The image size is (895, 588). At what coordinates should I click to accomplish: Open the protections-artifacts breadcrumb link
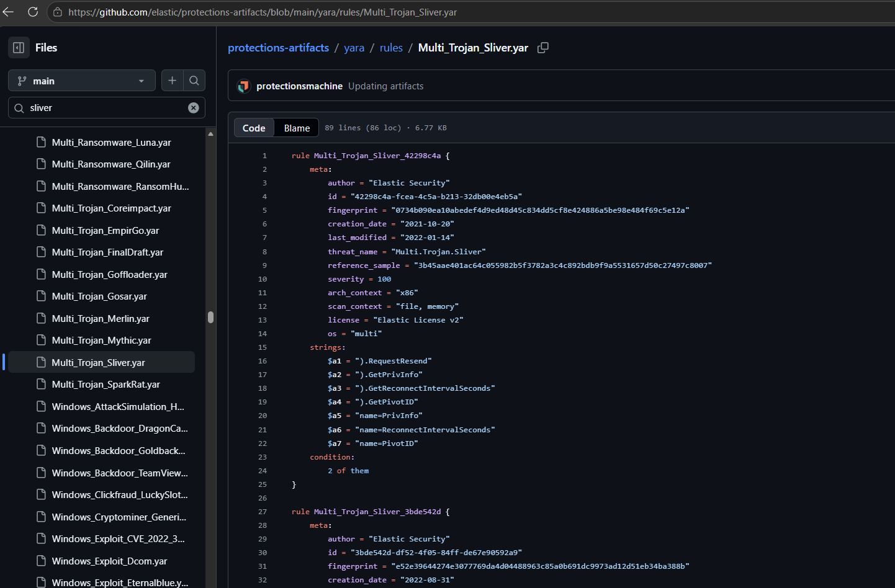click(x=278, y=48)
